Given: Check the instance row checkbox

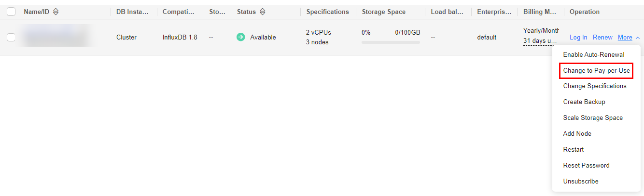Looking at the screenshot, I should tap(11, 37).
